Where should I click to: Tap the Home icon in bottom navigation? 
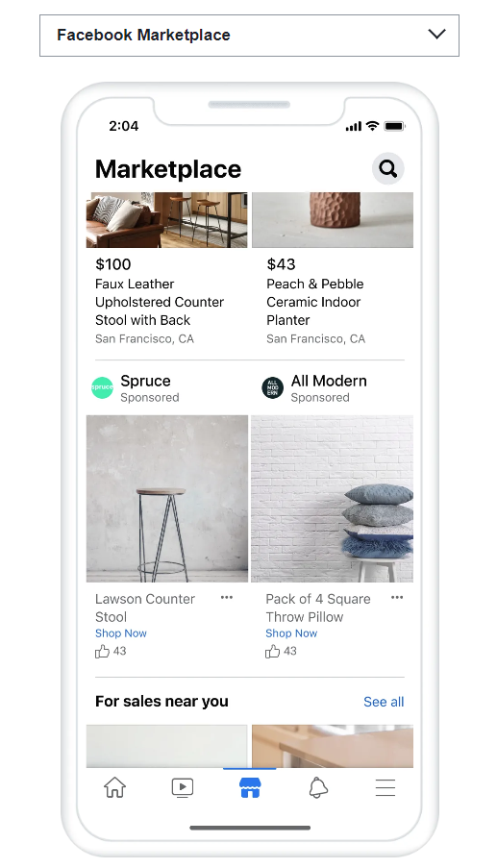pos(115,787)
